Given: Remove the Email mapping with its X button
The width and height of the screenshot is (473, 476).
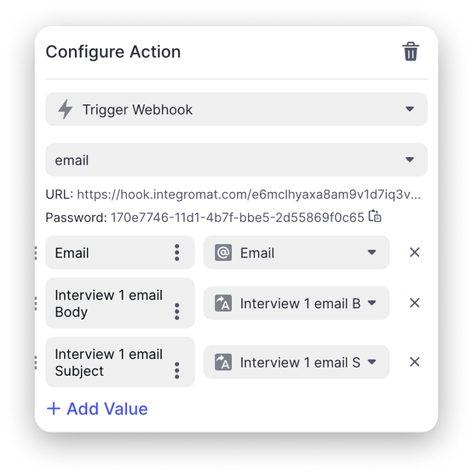Looking at the screenshot, I should click(x=414, y=252).
